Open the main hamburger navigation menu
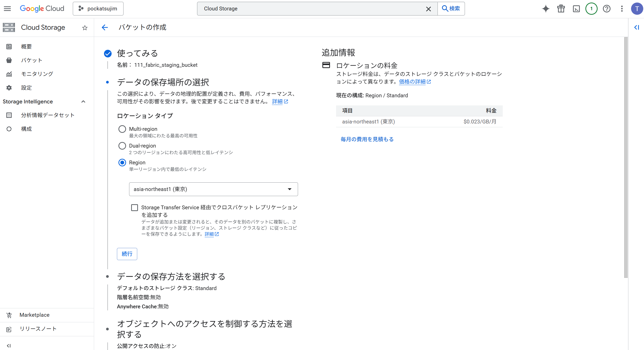This screenshot has width=644, height=350. pyautogui.click(x=7, y=9)
